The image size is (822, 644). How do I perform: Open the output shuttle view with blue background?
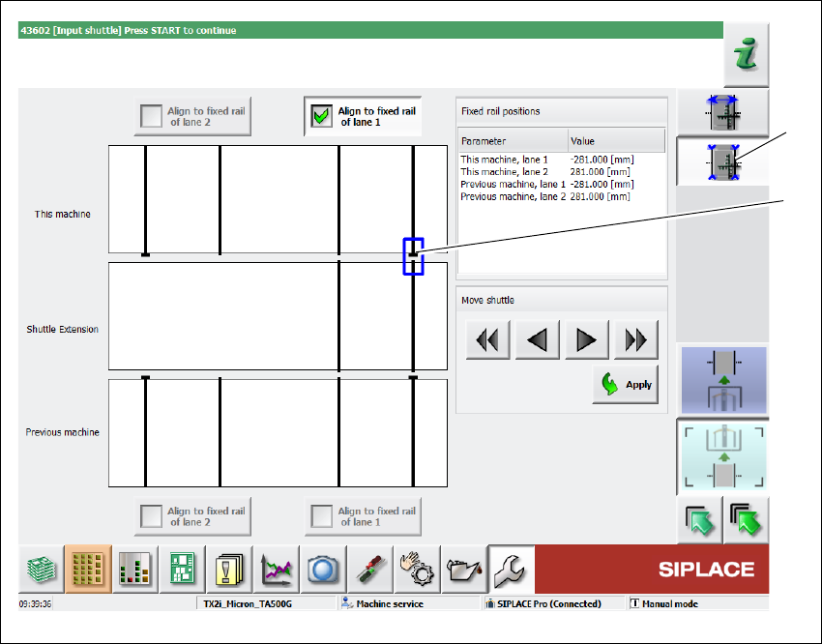[723, 380]
